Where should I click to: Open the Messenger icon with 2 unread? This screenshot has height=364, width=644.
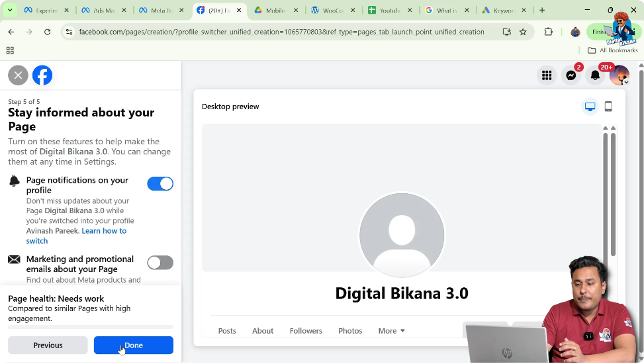[x=571, y=75]
